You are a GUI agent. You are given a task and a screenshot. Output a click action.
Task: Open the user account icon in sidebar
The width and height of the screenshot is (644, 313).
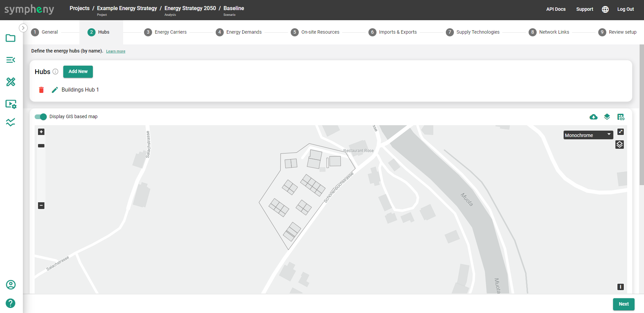10,285
